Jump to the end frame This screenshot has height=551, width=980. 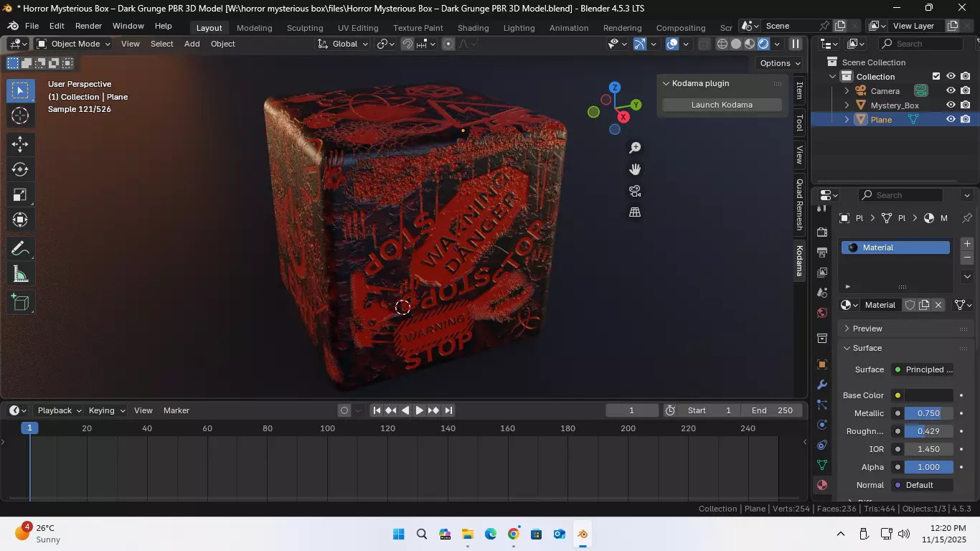point(448,410)
